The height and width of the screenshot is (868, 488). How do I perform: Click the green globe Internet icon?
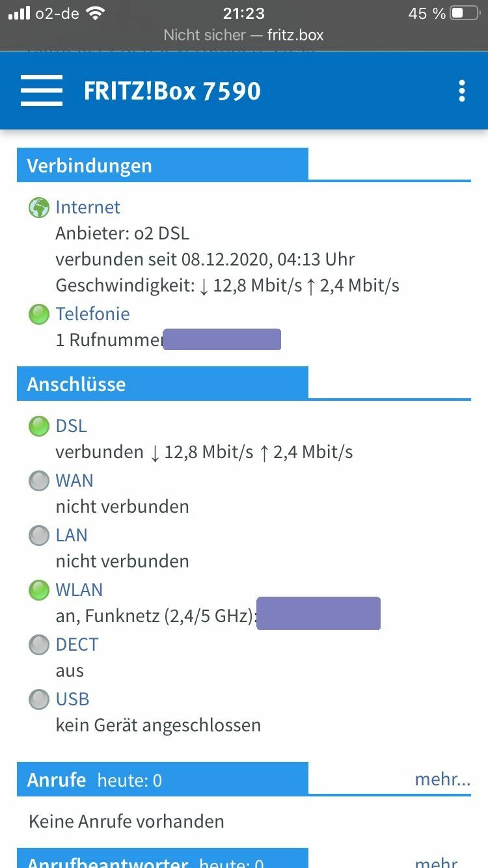(39, 208)
